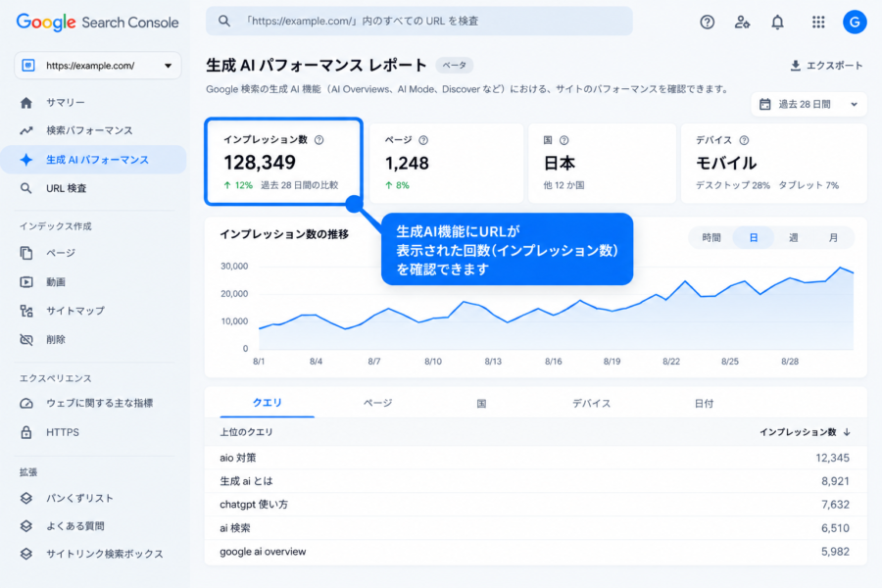Sort by インプレッション数 column arrow
The width and height of the screenshot is (882, 588).
(x=847, y=432)
